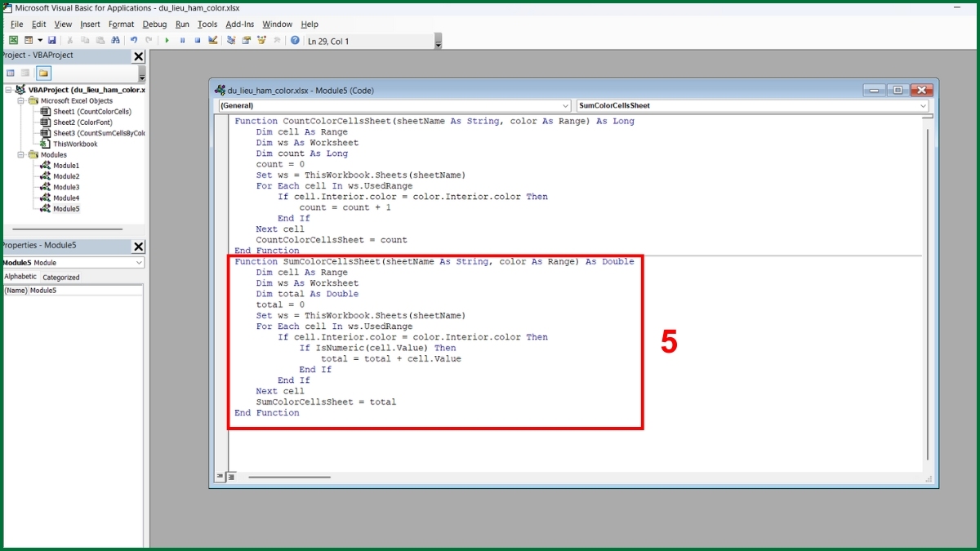
Task: Click the View Microsoft Excel toolbar icon
Action: pos(13,40)
